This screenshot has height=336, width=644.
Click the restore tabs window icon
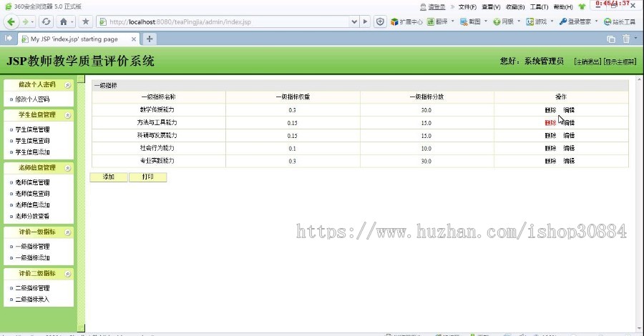611,39
